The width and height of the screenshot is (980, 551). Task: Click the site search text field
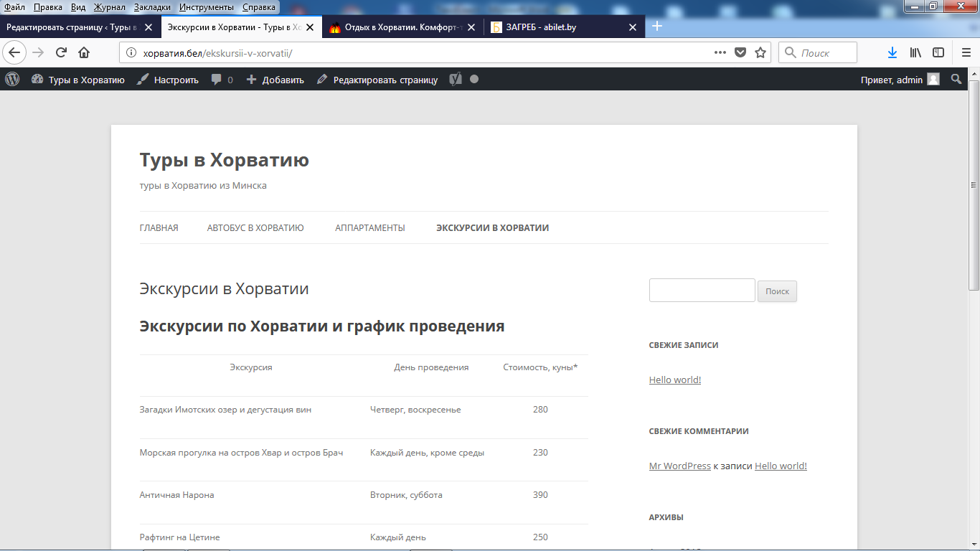702,291
